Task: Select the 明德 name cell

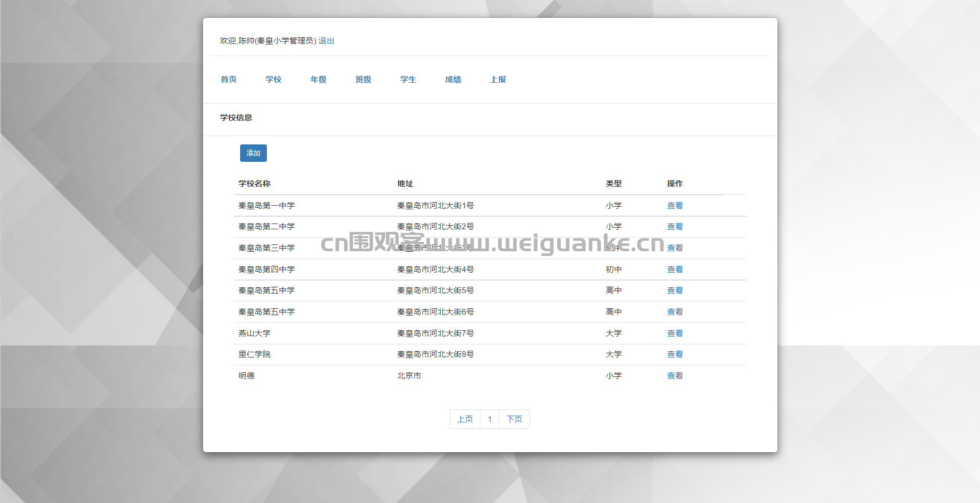Action: click(246, 376)
